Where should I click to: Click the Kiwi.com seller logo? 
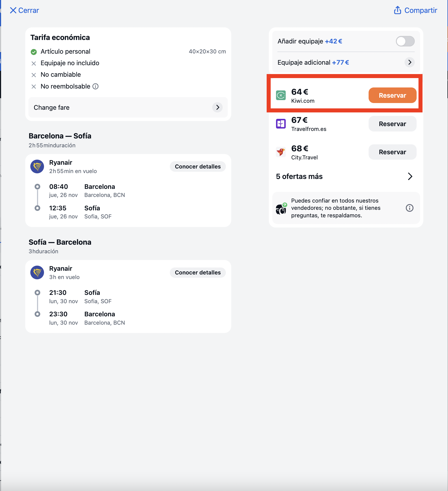click(x=281, y=95)
